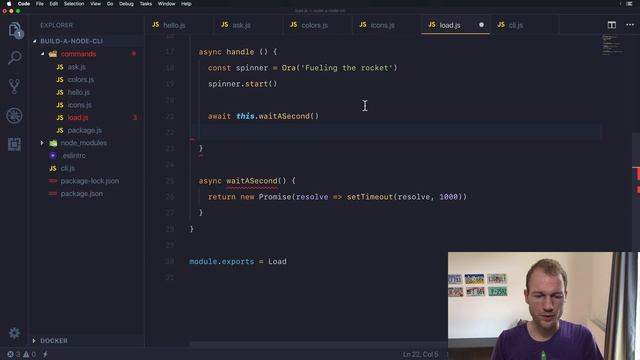Select the load.js tab
640x360 pixels.
pos(450,25)
